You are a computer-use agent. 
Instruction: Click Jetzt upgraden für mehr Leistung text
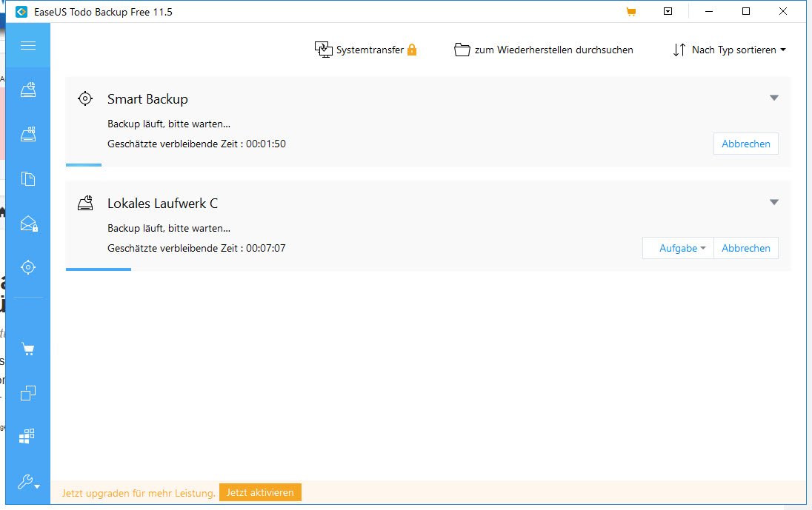point(139,493)
